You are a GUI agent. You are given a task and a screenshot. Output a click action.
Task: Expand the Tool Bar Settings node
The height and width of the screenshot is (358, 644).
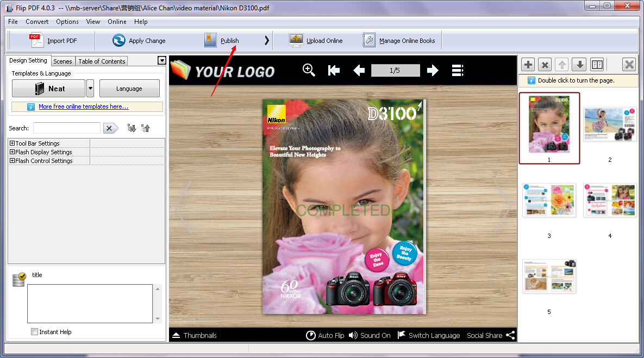pyautogui.click(x=12, y=143)
